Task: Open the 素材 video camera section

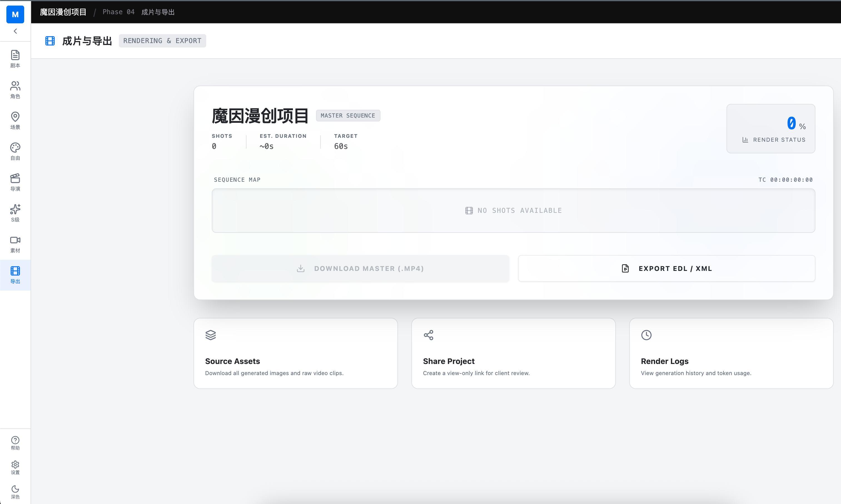Action: click(15, 244)
